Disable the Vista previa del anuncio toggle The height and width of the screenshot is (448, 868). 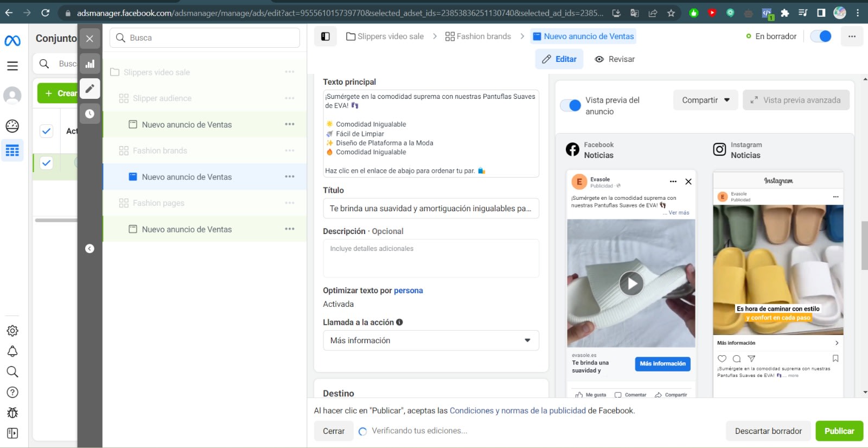click(x=570, y=105)
